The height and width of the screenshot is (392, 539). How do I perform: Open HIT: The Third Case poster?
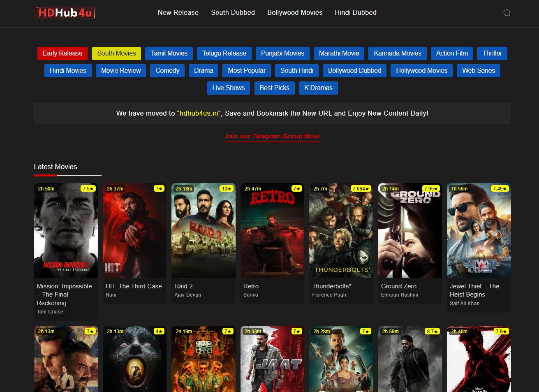[x=134, y=230]
